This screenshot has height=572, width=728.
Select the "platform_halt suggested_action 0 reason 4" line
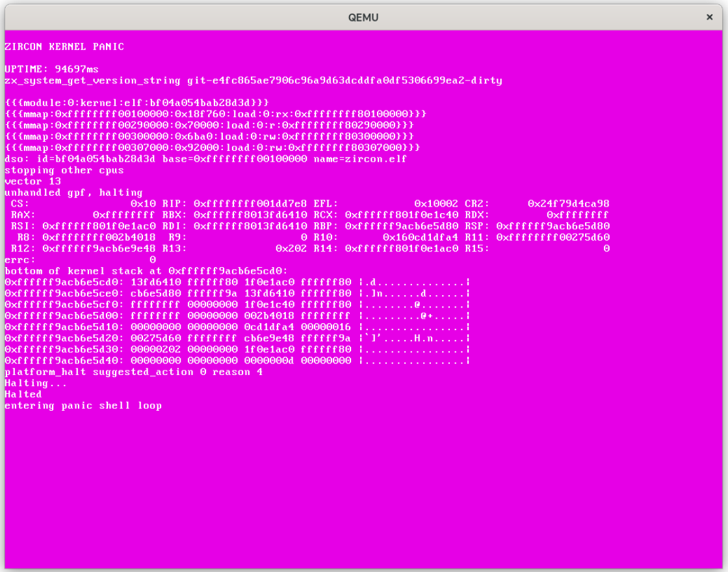(134, 372)
